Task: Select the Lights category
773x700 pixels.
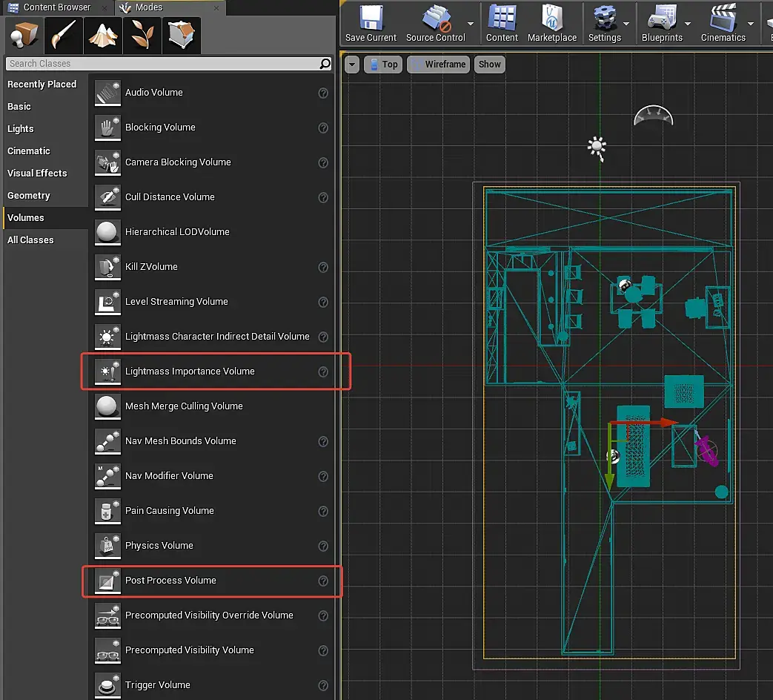Action: (21, 129)
